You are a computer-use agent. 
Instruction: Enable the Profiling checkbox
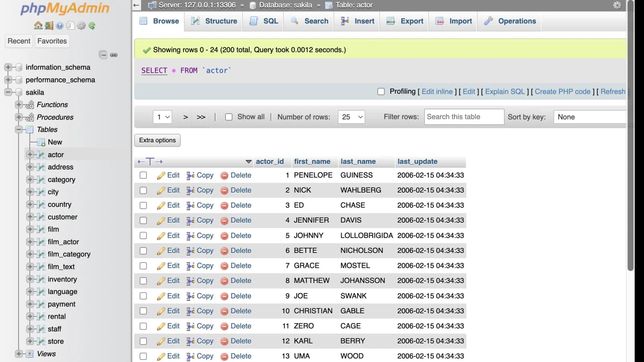pyautogui.click(x=381, y=92)
